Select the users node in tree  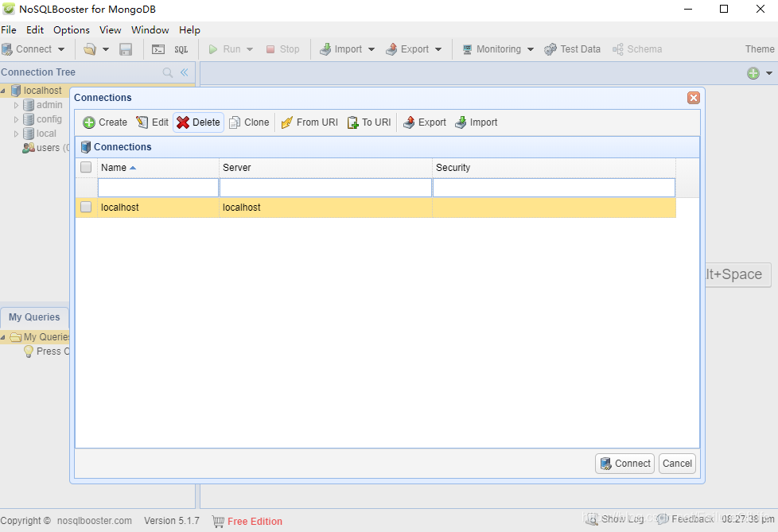(46, 148)
